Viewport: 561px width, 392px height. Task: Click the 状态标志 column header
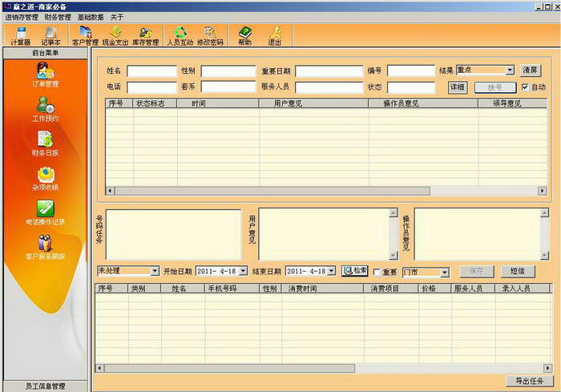155,103
